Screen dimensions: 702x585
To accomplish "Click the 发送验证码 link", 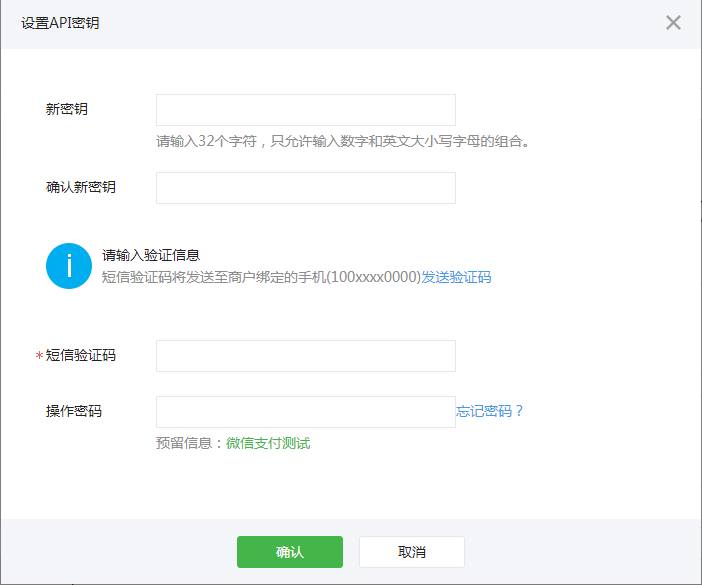I will coord(456,278).
